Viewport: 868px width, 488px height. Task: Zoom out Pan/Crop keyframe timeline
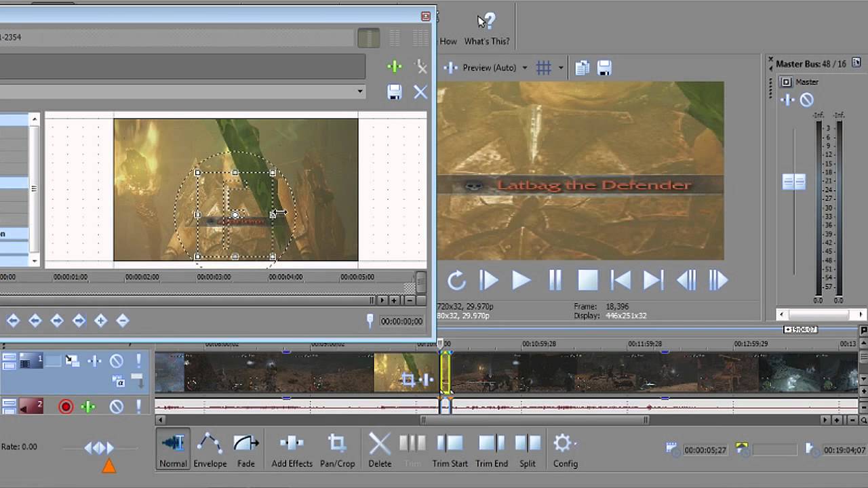tap(410, 300)
